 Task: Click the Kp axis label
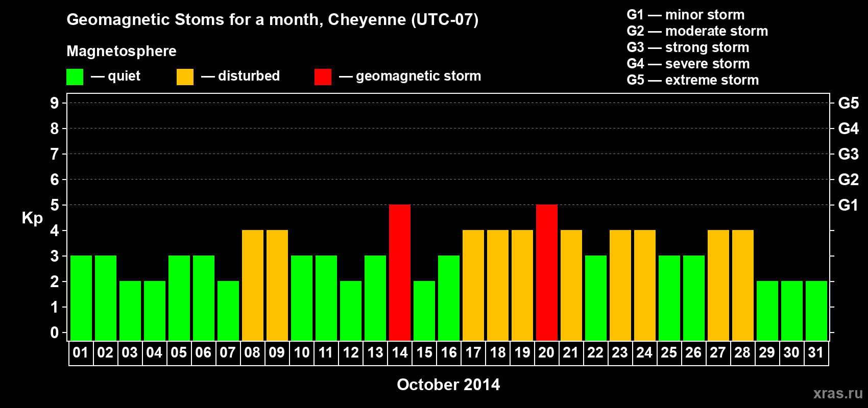tap(32, 218)
